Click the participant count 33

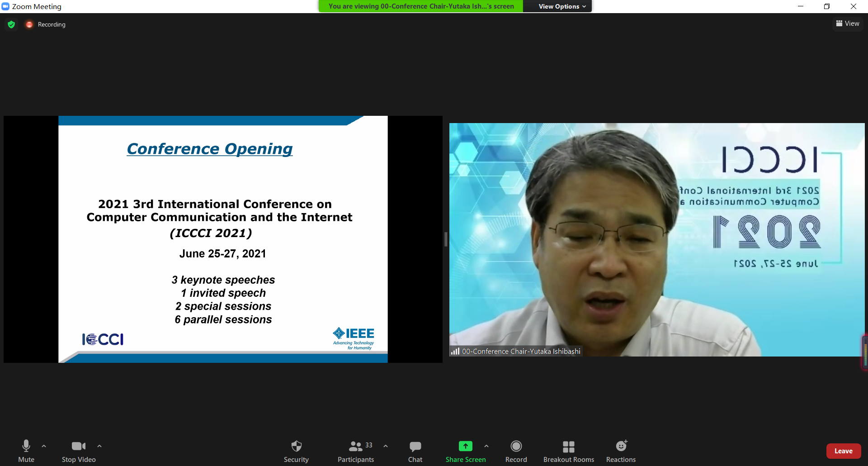369,445
